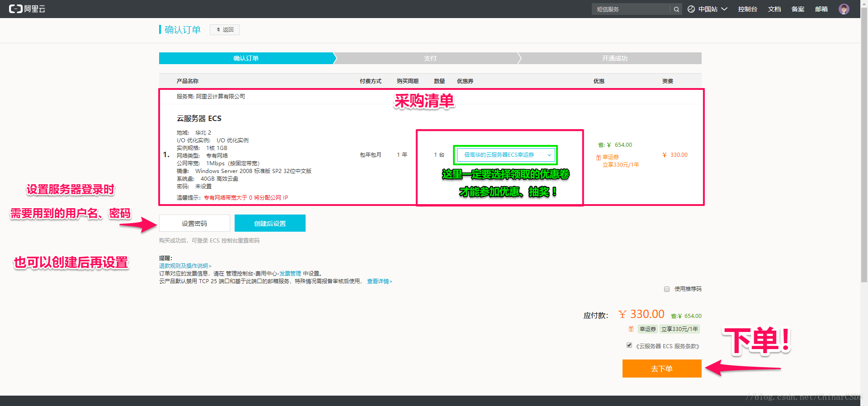This screenshot has height=406, width=868.
Task: Choose the 设置密码 option
Action: (194, 224)
